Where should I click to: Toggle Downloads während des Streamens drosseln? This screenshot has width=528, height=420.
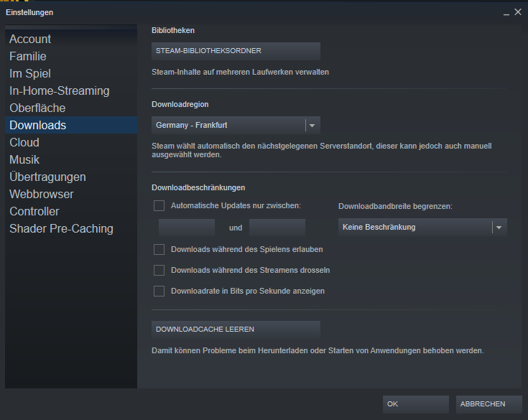coord(159,270)
